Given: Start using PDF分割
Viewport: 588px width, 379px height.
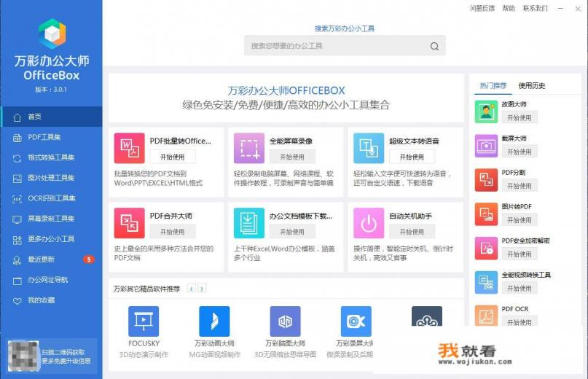Looking at the screenshot, I should pyautogui.click(x=520, y=186).
